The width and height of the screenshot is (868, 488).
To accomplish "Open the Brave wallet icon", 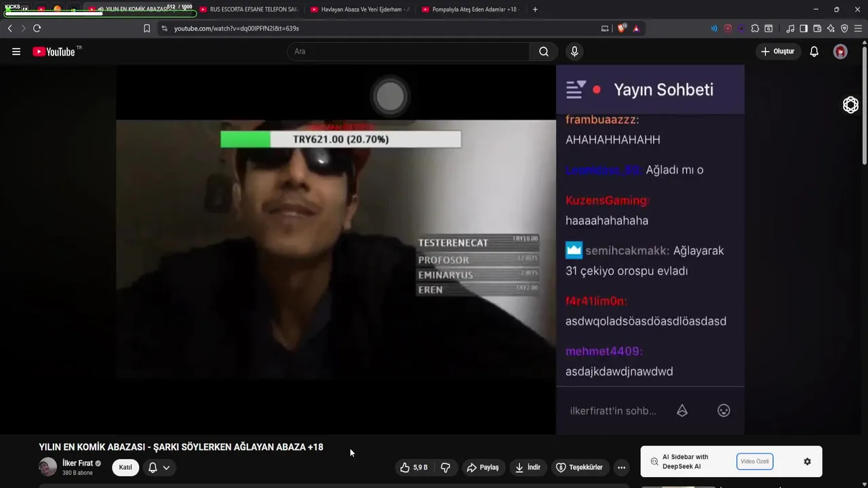I will [817, 28].
